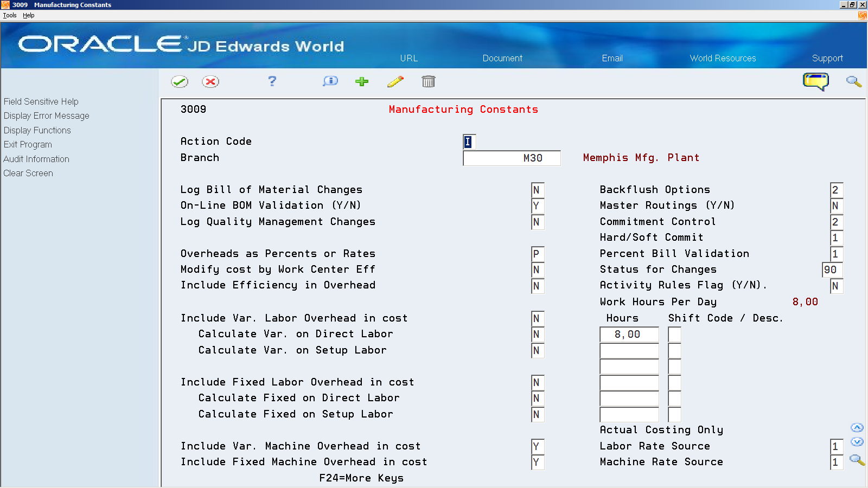The width and height of the screenshot is (868, 488).
Task: Open the URL header link
Action: 409,58
